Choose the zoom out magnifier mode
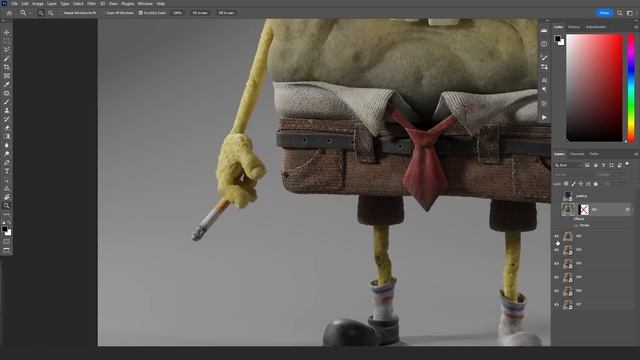This screenshot has width=640, height=360. [x=51, y=13]
